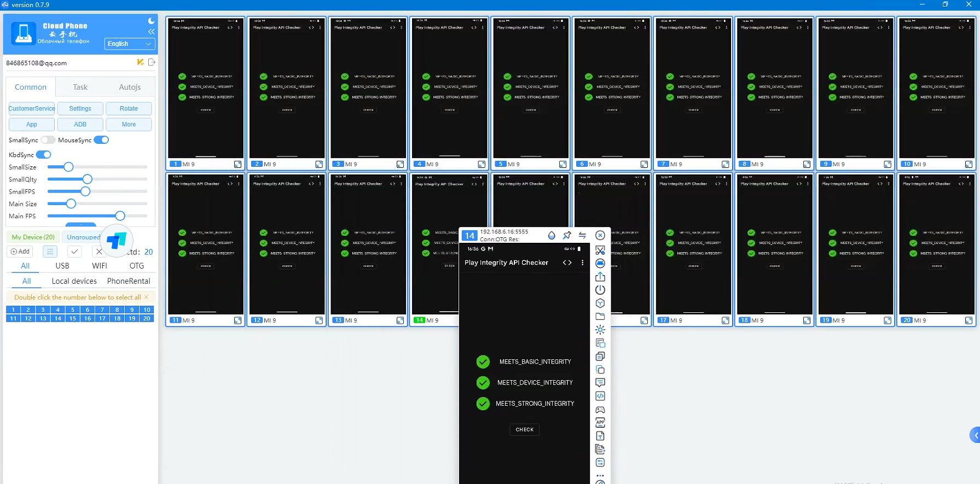
Task: Click the logout icon next to the email
Action: click(152, 62)
